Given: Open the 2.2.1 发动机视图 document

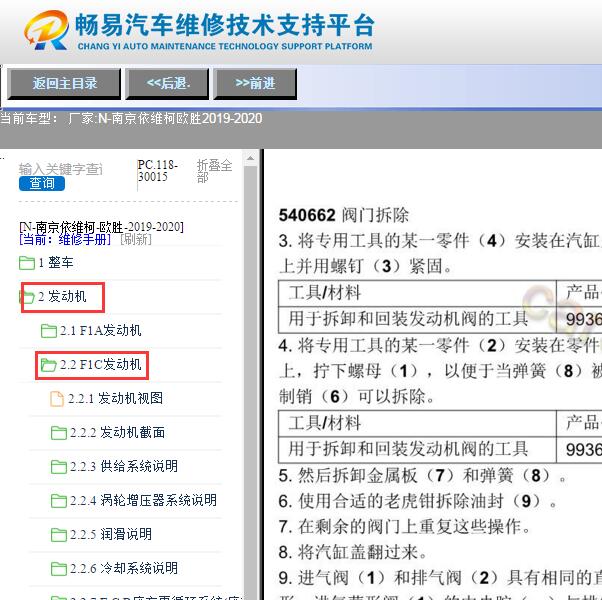Looking at the screenshot, I should [115, 398].
